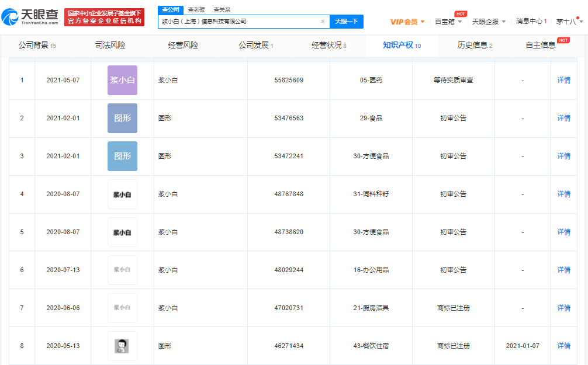Screen dimensions: 588x365
Task: Click the 16-办公用品 category cell
Action: click(371, 270)
